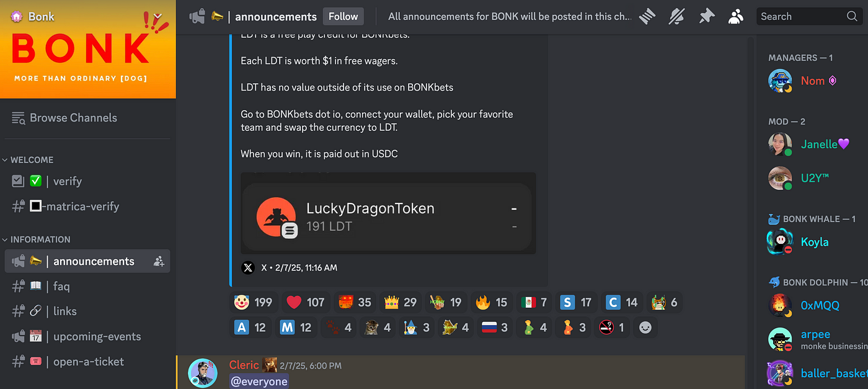868x389 pixels.
Task: Click the @everyone mention
Action: [259, 382]
